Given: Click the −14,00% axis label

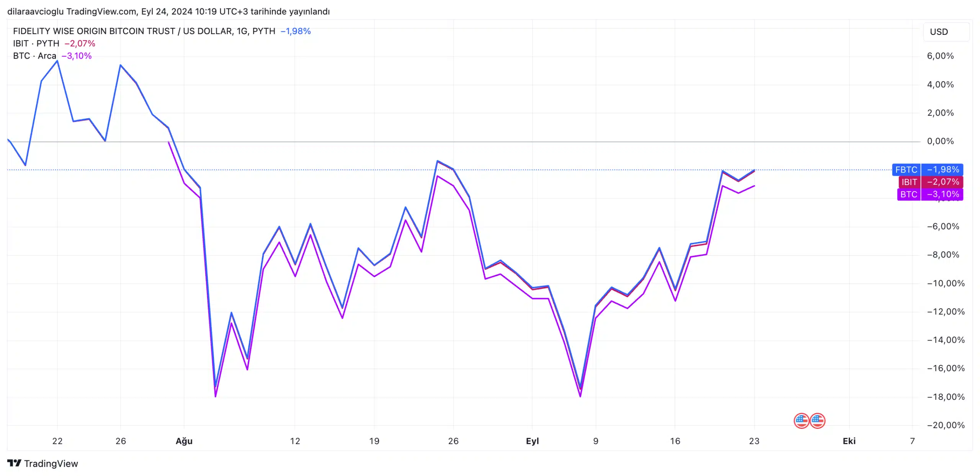Looking at the screenshot, I should (x=946, y=340).
